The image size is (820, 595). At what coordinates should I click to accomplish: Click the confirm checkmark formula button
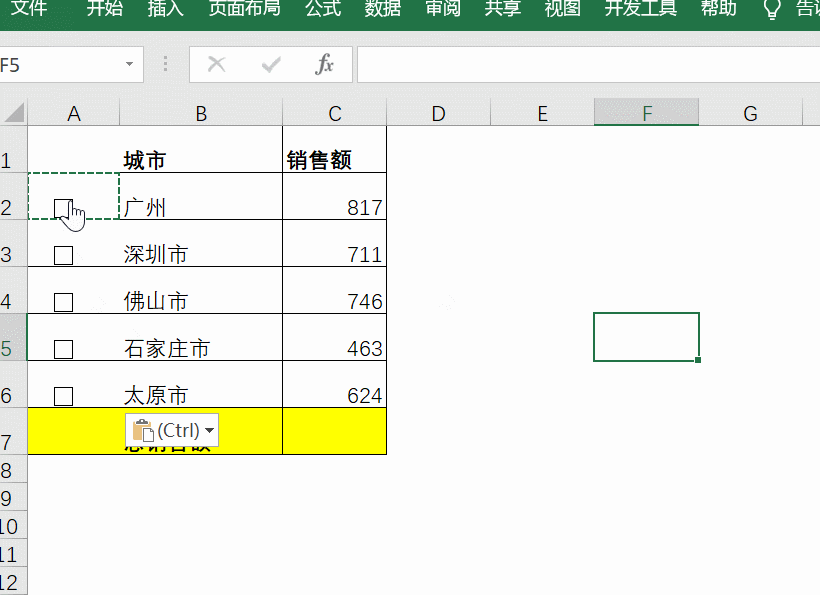271,64
